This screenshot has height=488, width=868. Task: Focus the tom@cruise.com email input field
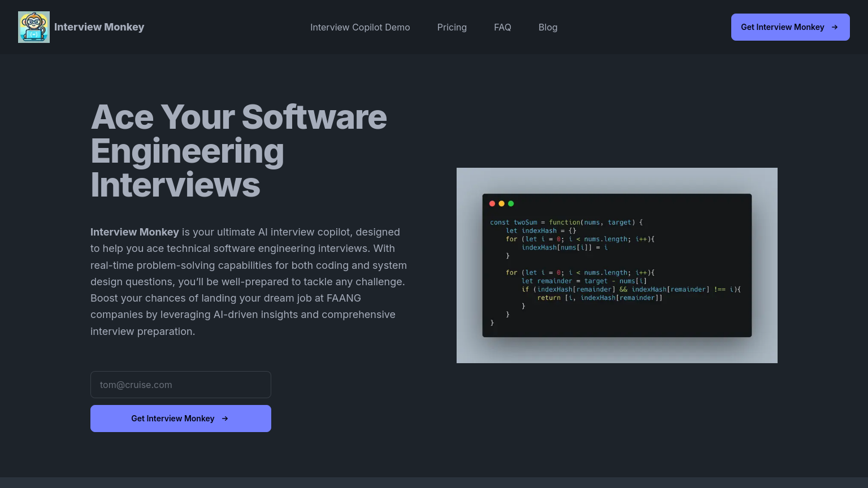coord(181,385)
